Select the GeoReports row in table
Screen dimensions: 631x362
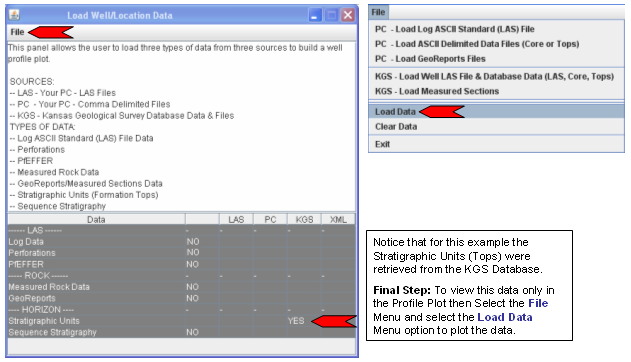[181, 298]
